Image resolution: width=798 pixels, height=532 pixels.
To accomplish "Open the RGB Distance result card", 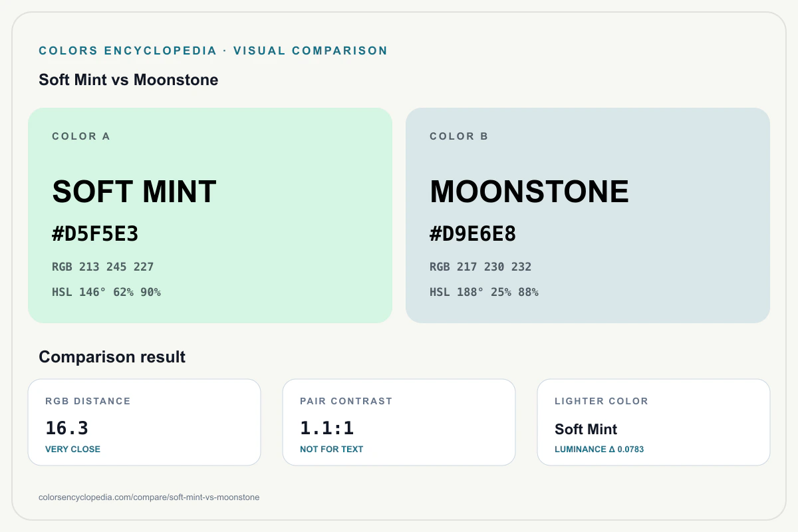I will [144, 422].
